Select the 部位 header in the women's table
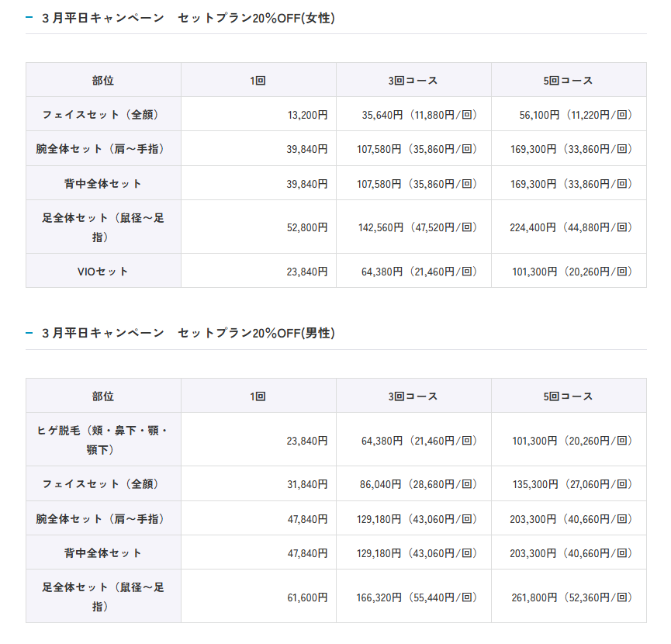671x644 pixels. click(103, 80)
